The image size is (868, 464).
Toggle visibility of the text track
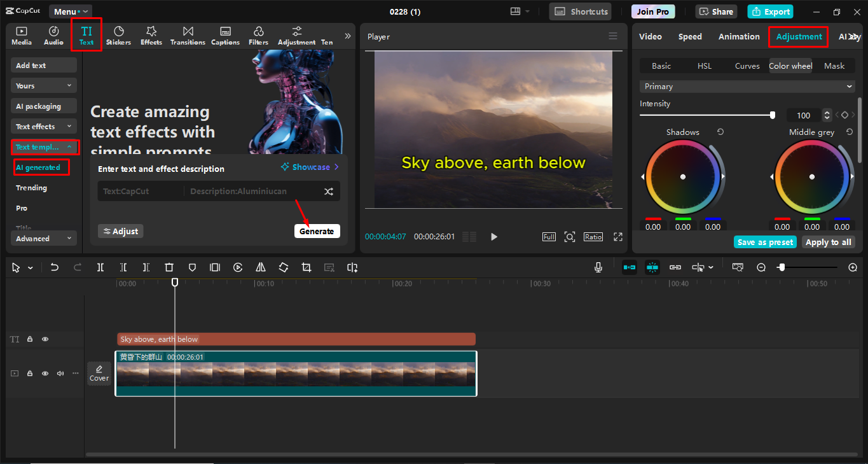pyautogui.click(x=45, y=339)
